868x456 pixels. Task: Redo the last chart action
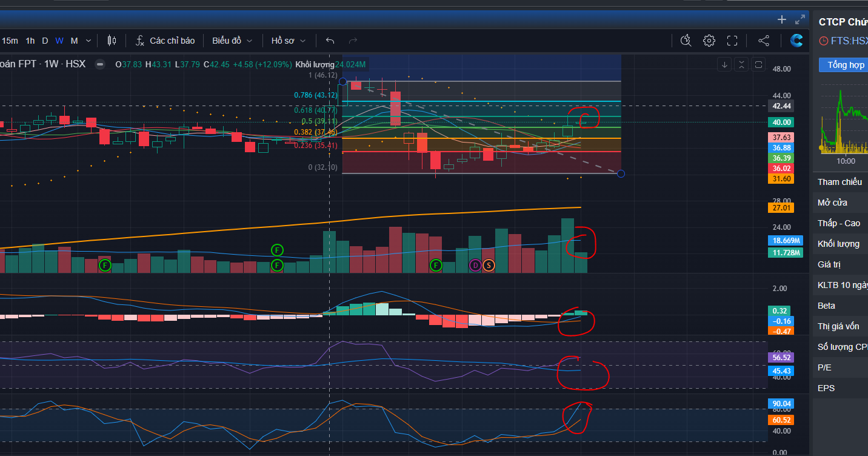click(x=353, y=41)
